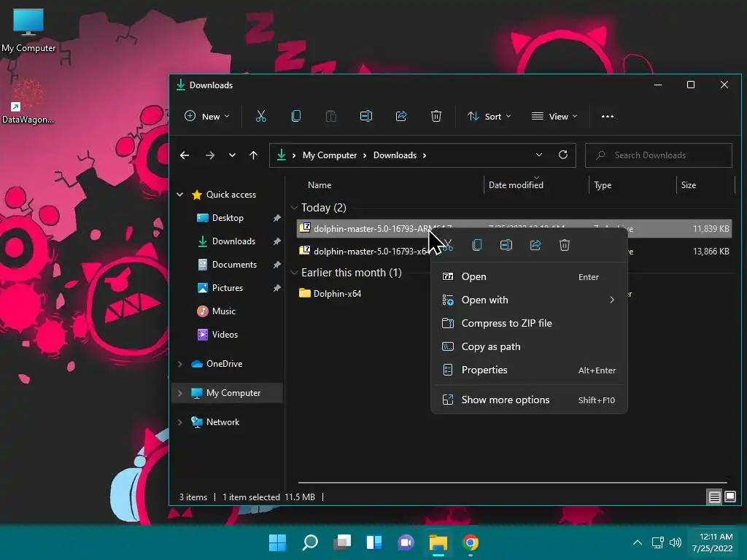Click the horizontal scrollbar in file list
Viewport: 747px width, 560px height.
pyautogui.click(x=513, y=483)
